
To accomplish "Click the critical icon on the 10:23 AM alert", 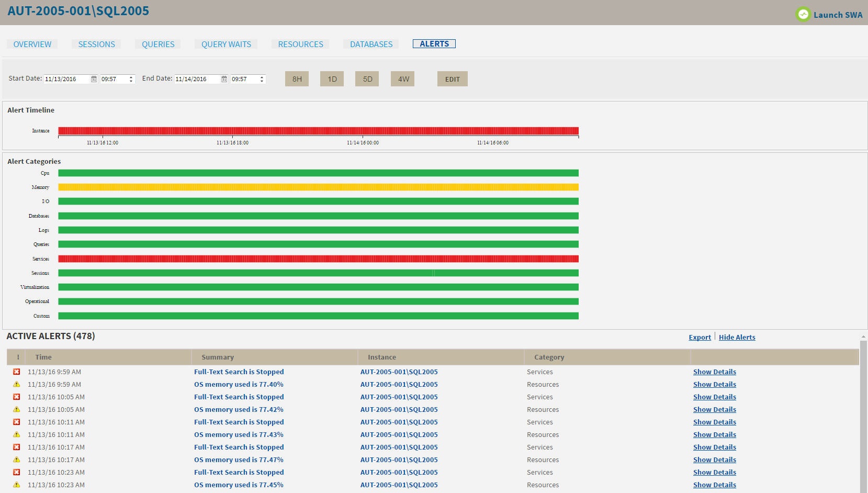I will point(17,473).
